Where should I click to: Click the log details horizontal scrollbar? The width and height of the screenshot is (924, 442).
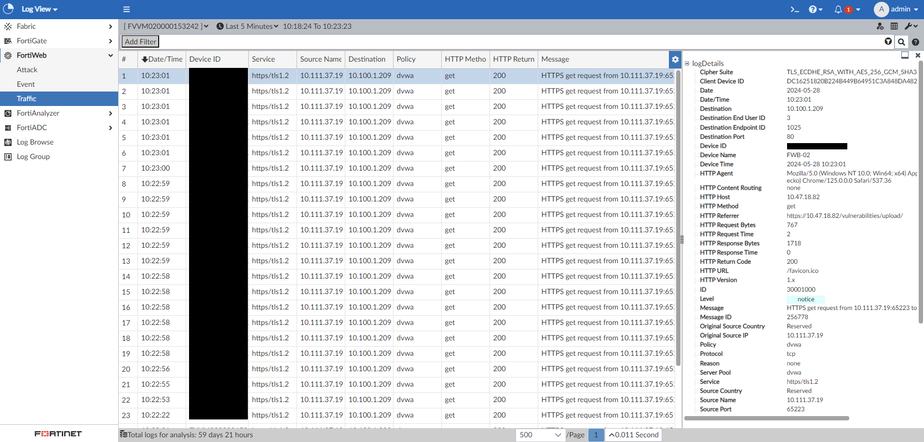pyautogui.click(x=767, y=418)
